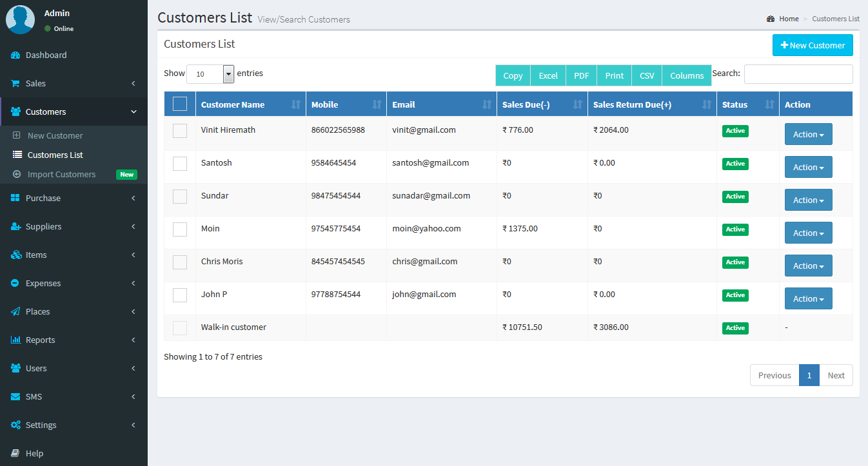Open Action dropdown for Moin
Viewport: 868px width, 466px height.
(809, 233)
